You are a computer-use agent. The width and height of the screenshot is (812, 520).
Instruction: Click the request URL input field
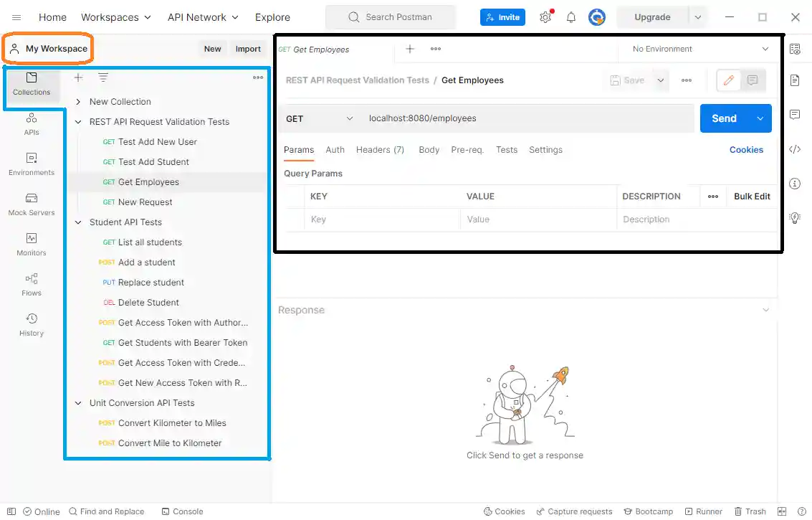pos(527,118)
